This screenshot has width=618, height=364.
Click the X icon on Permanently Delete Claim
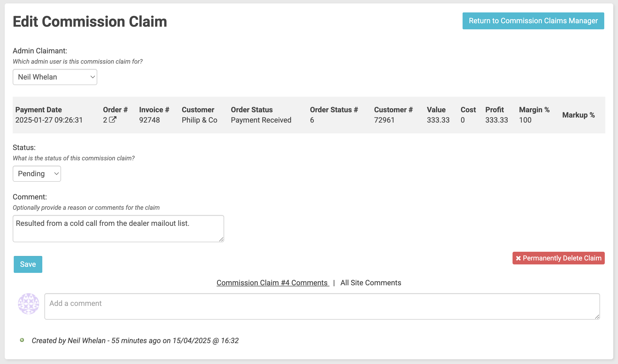518,258
